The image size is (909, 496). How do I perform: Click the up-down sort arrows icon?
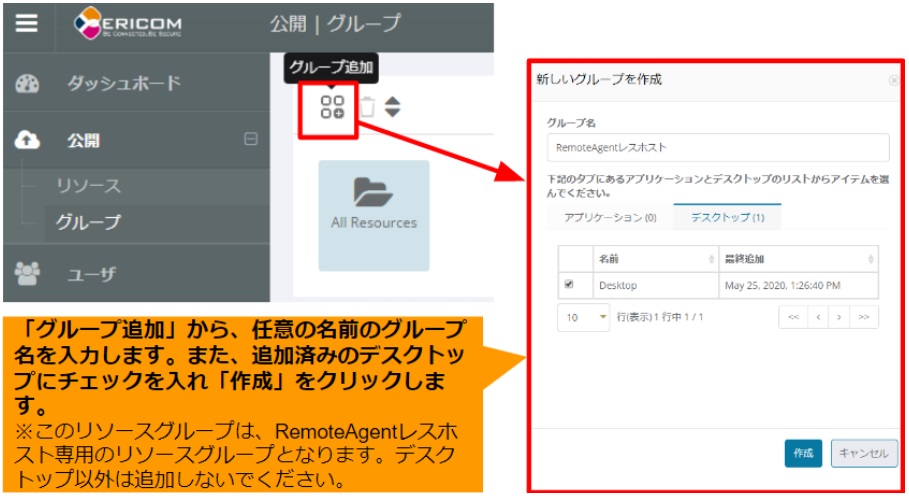(x=392, y=107)
